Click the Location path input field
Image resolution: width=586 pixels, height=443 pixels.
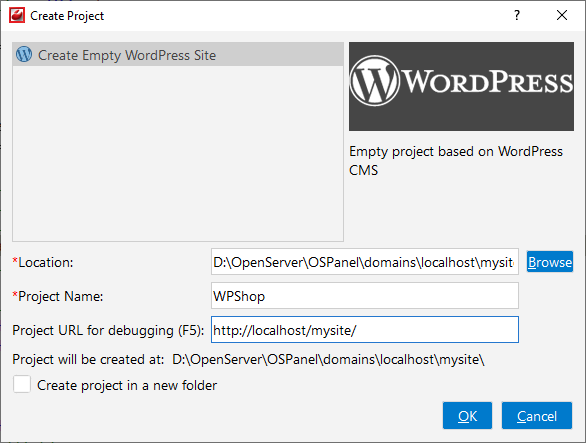364,262
